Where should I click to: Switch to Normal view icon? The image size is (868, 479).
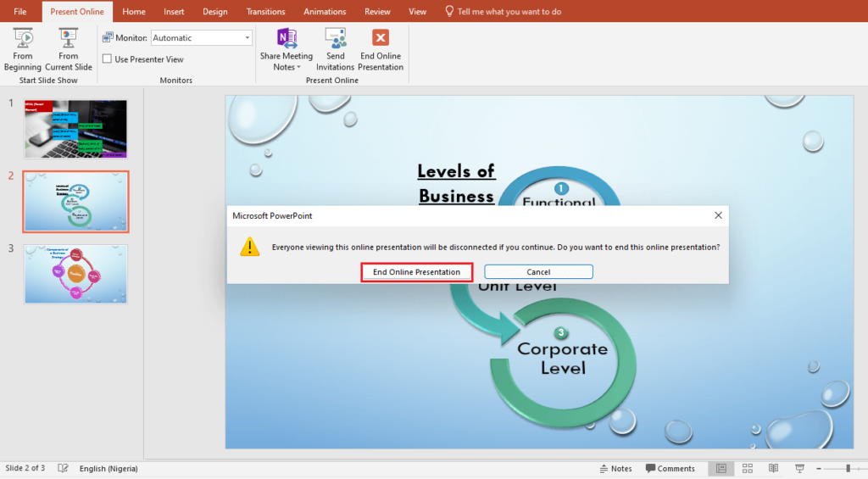click(x=721, y=469)
